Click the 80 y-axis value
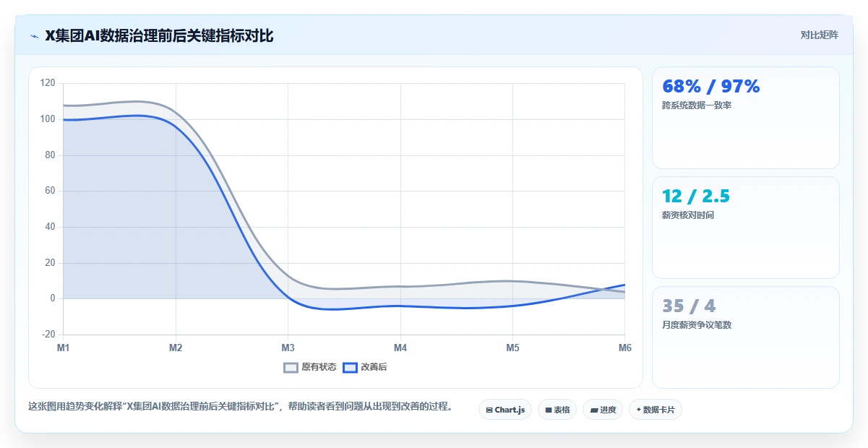Image resolution: width=868 pixels, height=448 pixels. pos(50,155)
